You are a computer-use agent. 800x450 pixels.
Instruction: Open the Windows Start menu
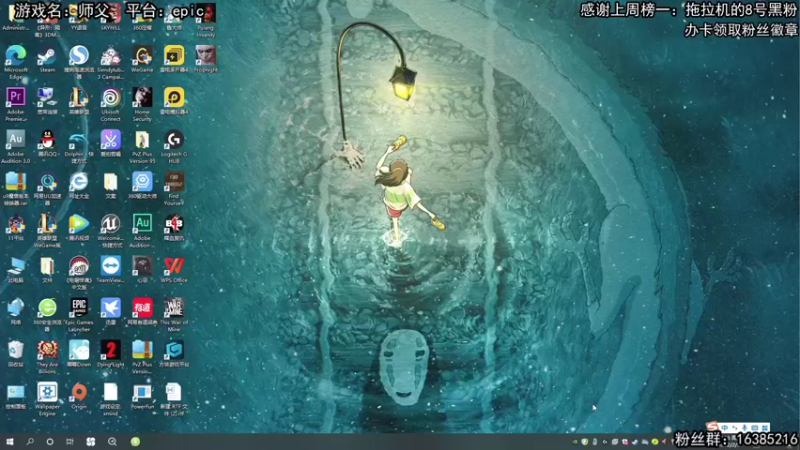click(x=10, y=442)
